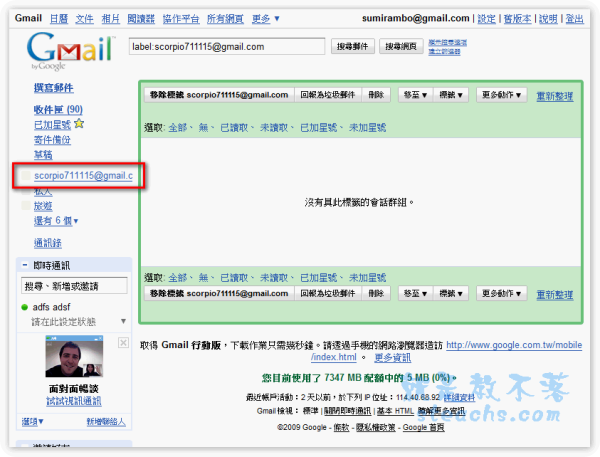Open the bottom 標籤 dropdown
Screen dimensions: 600x457
[x=451, y=294]
